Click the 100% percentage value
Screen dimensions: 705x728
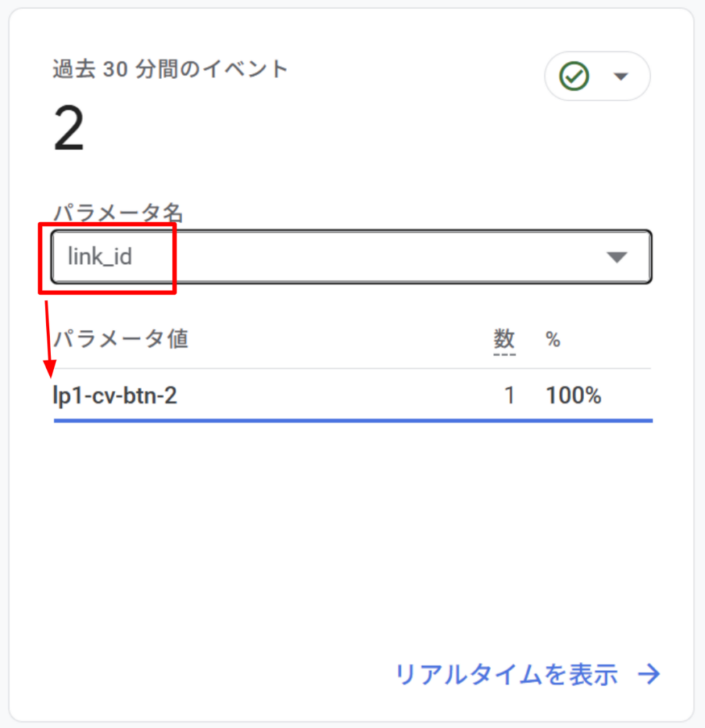point(574,395)
